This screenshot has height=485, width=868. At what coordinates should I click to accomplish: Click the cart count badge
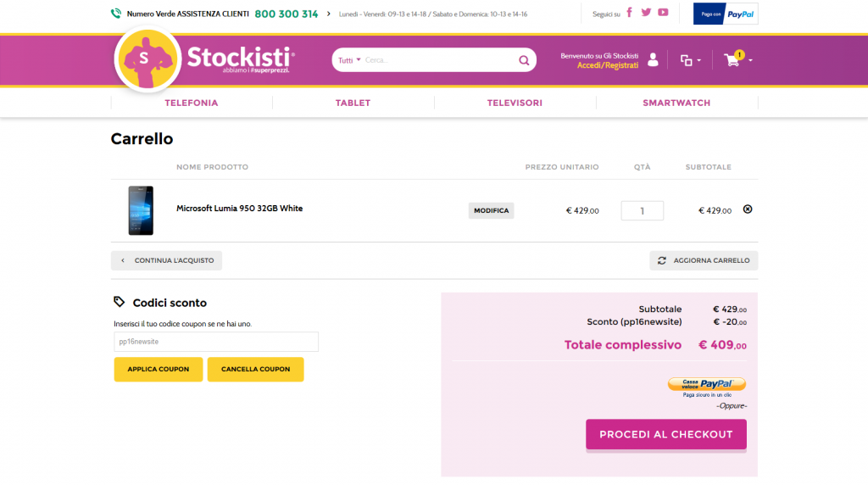point(739,55)
